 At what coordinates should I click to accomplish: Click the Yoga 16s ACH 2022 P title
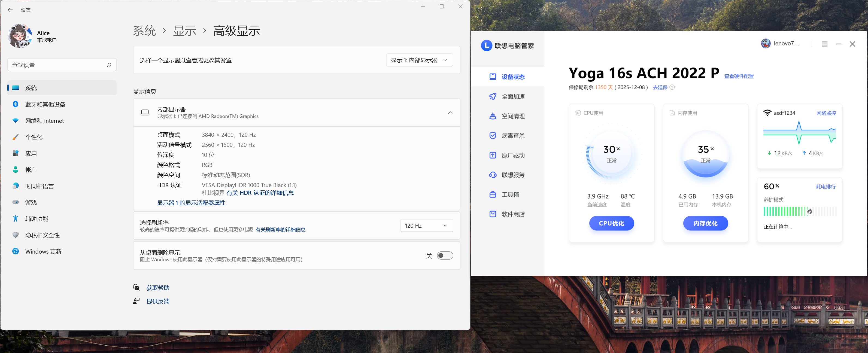pyautogui.click(x=644, y=73)
